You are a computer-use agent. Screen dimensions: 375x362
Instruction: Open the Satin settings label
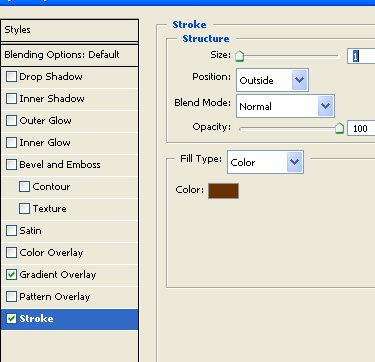click(x=30, y=231)
